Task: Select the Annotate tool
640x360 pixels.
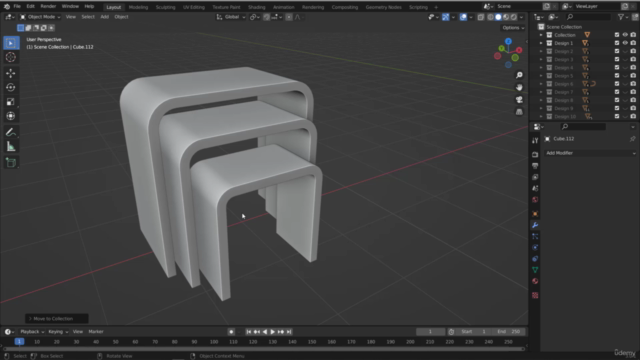Action: point(11,132)
